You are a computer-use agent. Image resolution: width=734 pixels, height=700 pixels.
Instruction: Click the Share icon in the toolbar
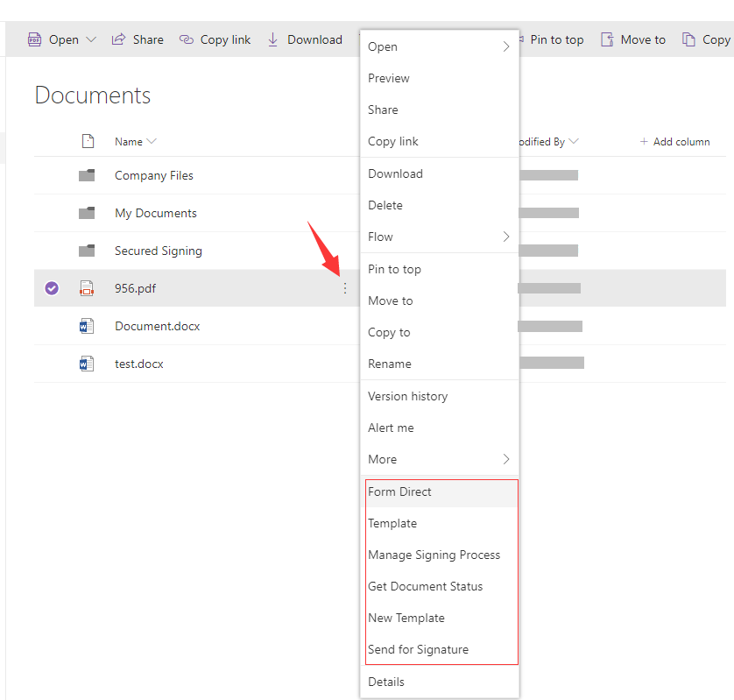118,39
